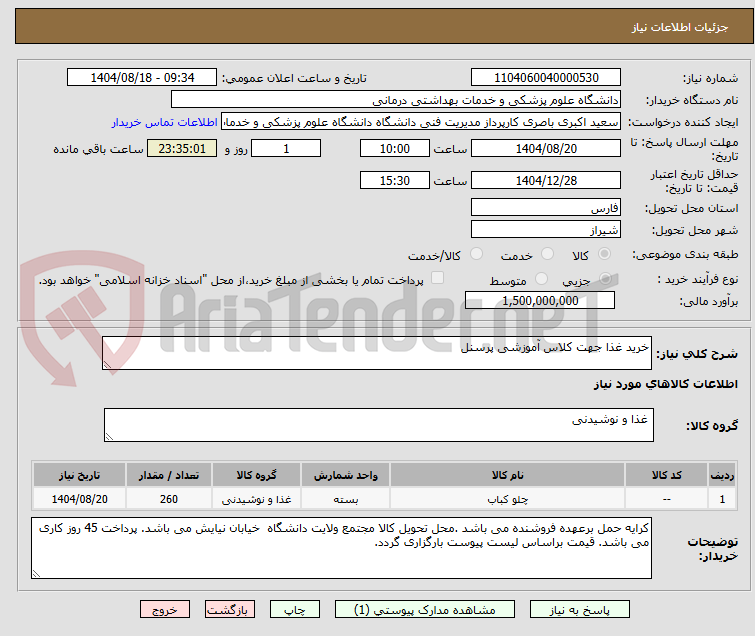Click the general description text area

(x=377, y=353)
